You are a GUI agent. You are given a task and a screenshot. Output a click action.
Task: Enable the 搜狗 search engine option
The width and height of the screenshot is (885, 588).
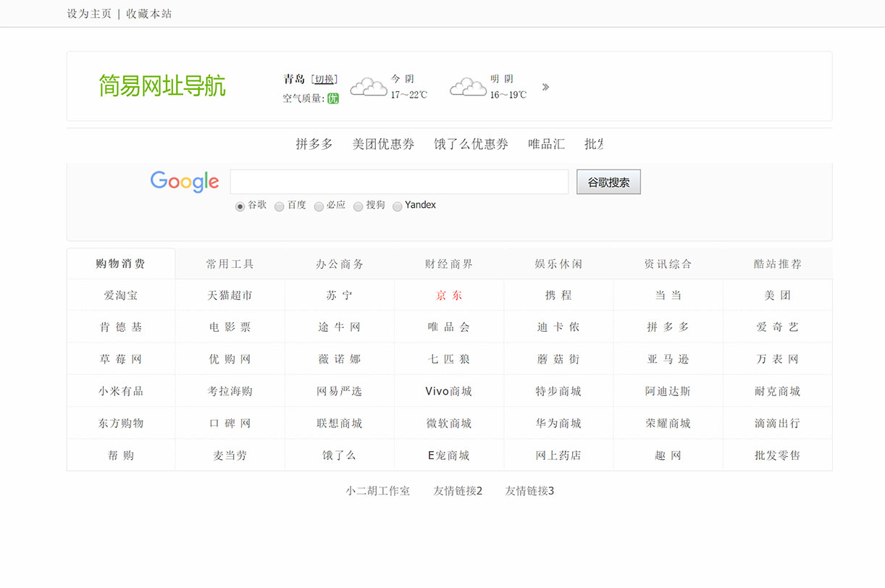(358, 206)
